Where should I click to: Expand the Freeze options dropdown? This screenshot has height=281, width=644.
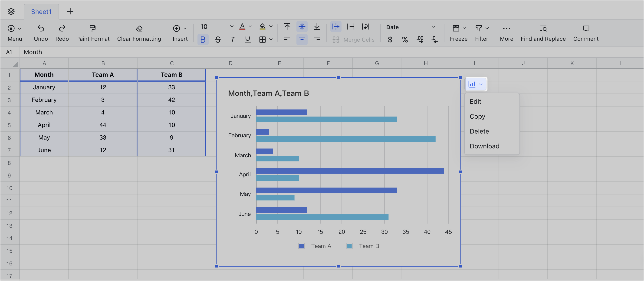coord(464,28)
